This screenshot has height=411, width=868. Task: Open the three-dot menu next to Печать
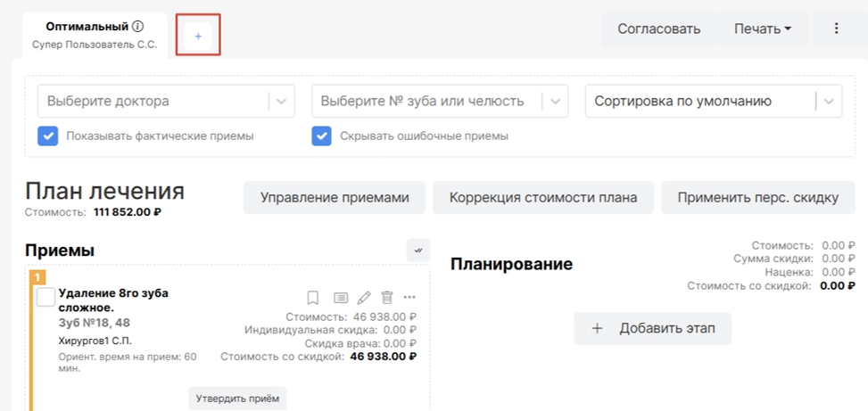tap(836, 29)
